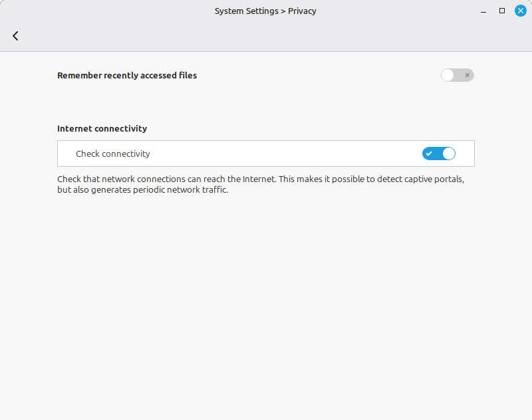This screenshot has width=532, height=420.
Task: Click the x mark on recent files switch
Action: 467,75
